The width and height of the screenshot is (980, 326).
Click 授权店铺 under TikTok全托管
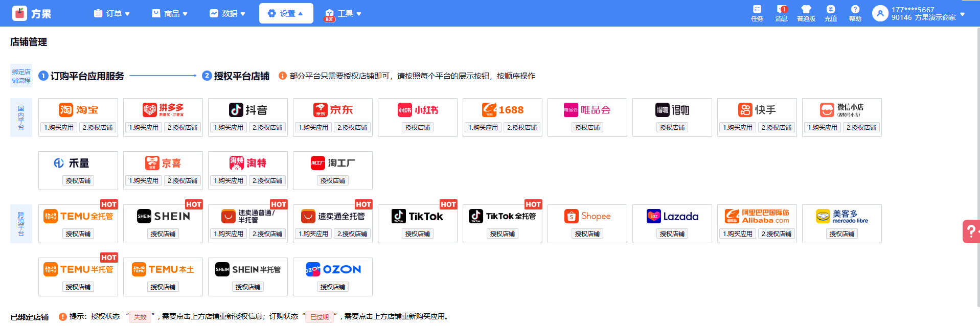(x=503, y=234)
